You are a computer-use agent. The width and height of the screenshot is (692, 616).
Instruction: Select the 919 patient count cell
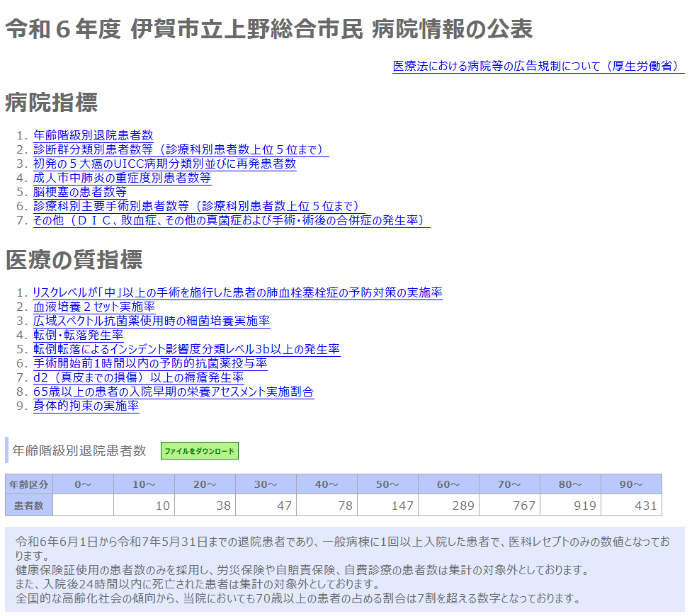coord(570,506)
